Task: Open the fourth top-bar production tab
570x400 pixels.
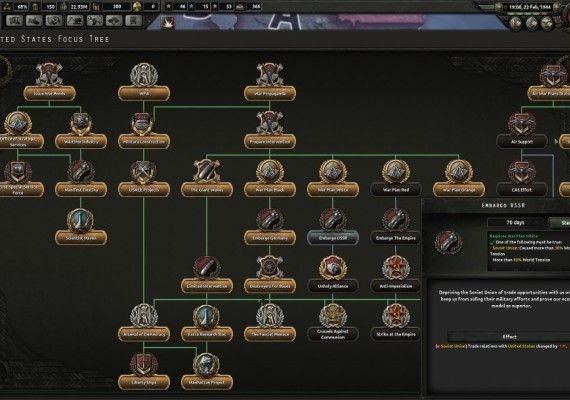Action: coord(74,20)
